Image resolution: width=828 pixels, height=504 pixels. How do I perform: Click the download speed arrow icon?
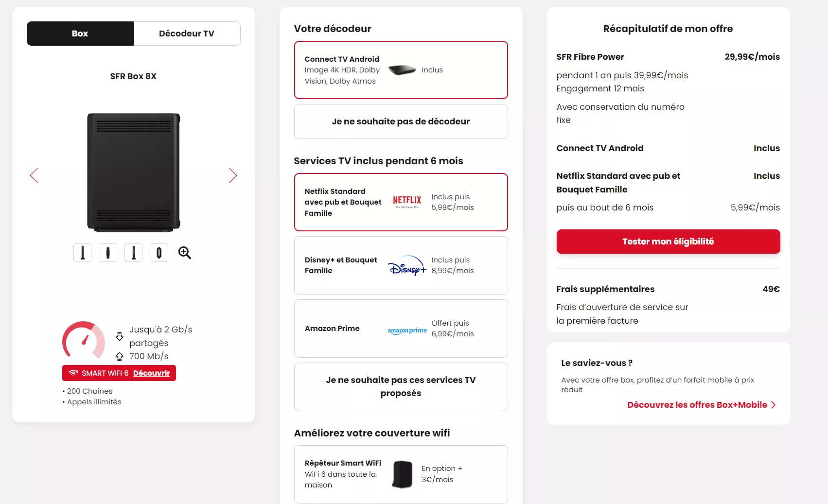(120, 336)
